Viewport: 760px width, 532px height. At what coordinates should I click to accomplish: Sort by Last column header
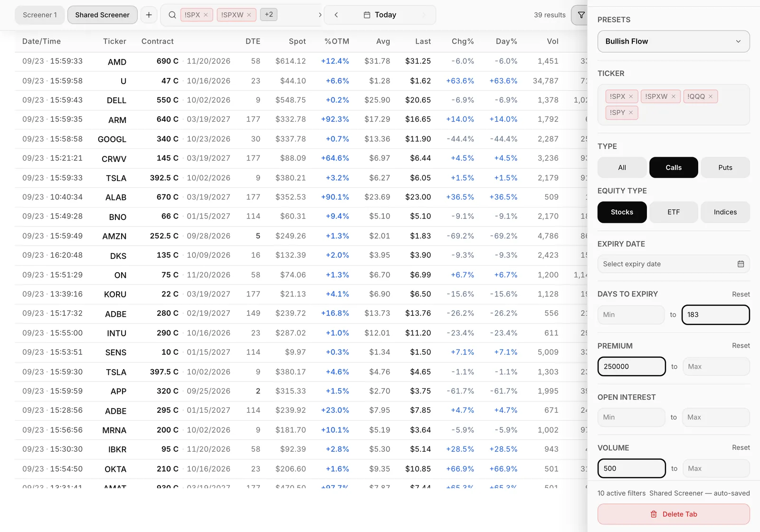pyautogui.click(x=423, y=41)
